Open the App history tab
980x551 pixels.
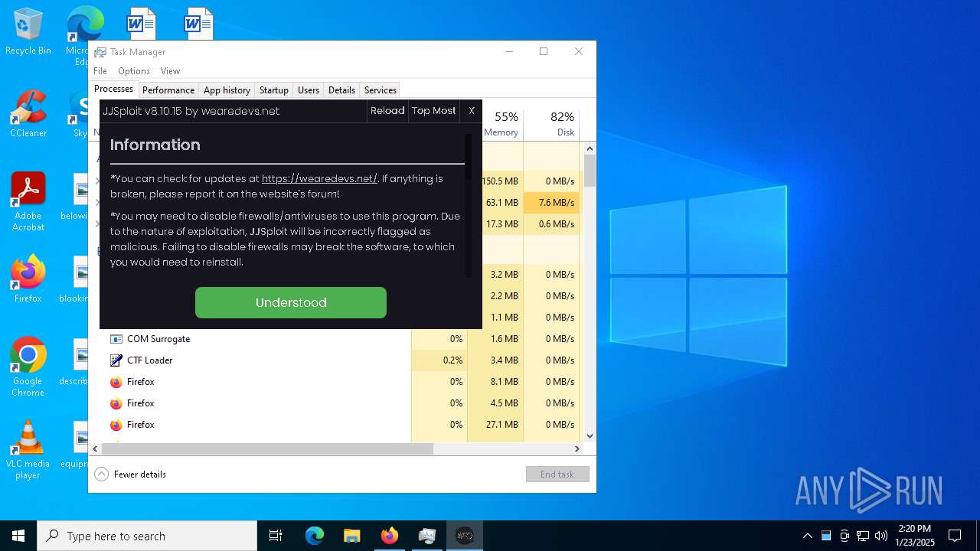227,90
